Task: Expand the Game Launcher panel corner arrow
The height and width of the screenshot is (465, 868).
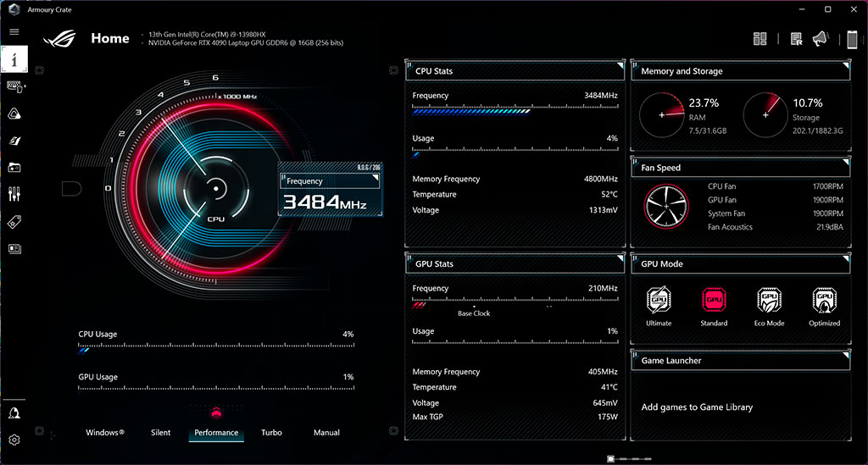Action: 845,355
